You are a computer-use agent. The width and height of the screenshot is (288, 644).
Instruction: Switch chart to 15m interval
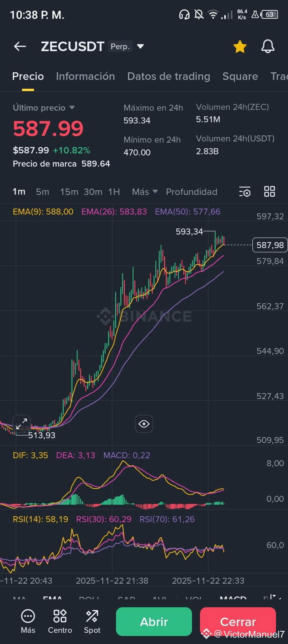(69, 192)
